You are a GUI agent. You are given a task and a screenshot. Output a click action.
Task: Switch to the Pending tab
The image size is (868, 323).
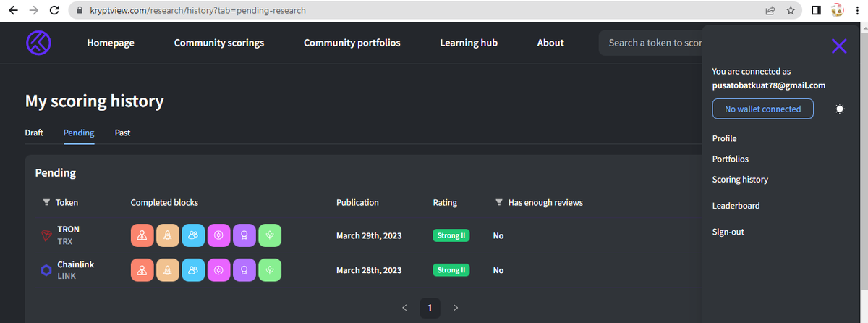79,133
